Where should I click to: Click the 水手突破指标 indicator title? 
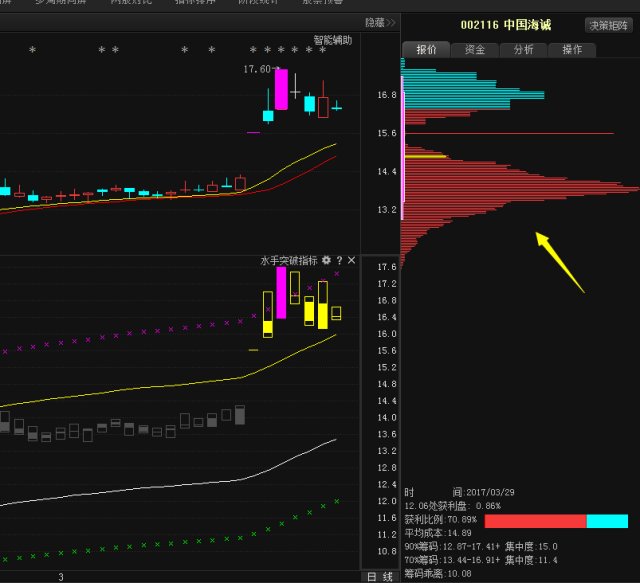click(x=289, y=260)
